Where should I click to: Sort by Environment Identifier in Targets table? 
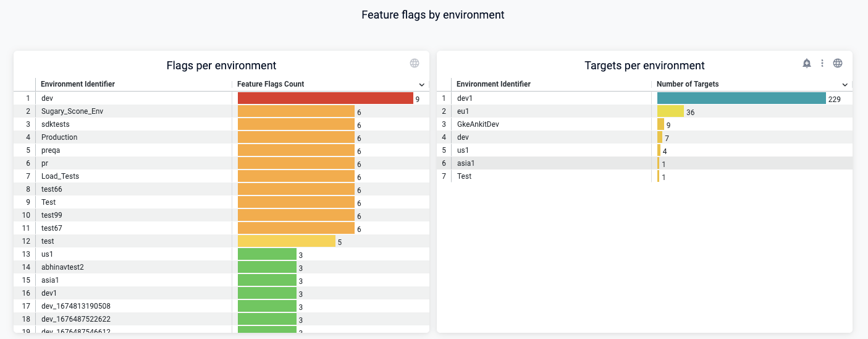(494, 84)
